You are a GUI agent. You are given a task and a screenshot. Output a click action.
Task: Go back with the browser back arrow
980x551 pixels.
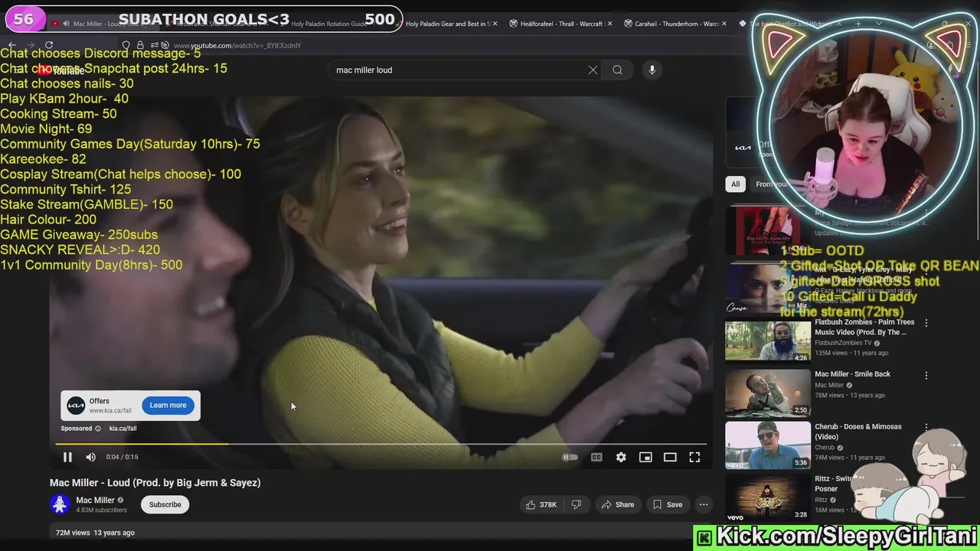point(12,45)
